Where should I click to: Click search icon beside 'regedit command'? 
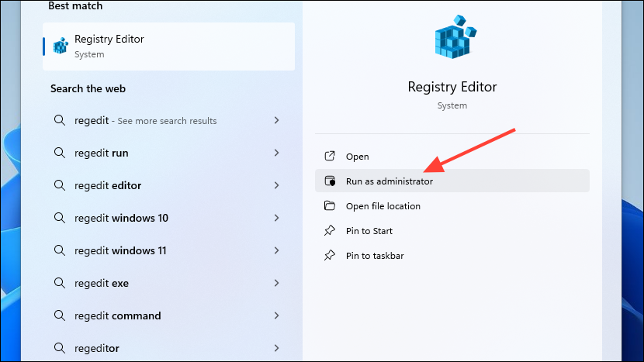click(x=60, y=315)
